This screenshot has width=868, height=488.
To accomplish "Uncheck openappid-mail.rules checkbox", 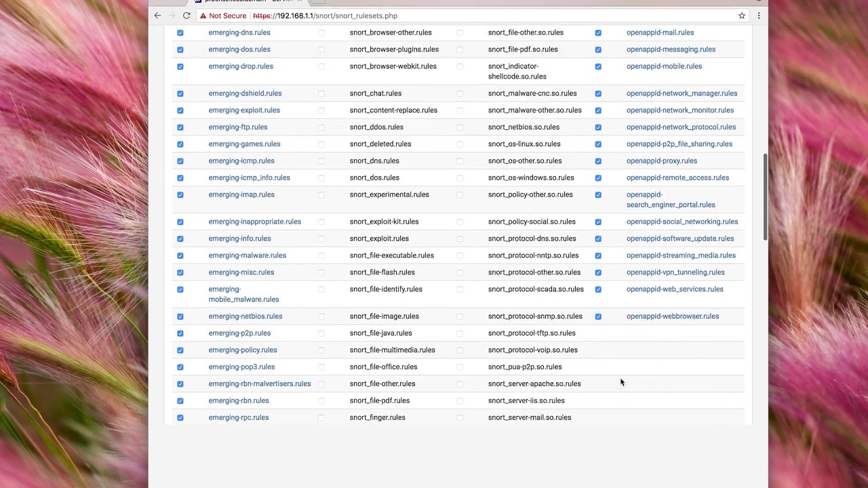I will point(598,33).
